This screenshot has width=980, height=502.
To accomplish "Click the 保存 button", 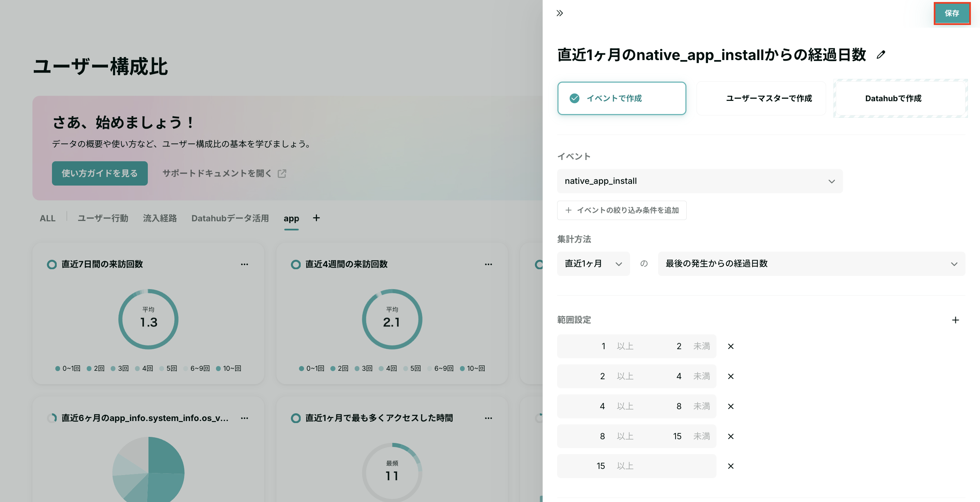I will click(951, 13).
